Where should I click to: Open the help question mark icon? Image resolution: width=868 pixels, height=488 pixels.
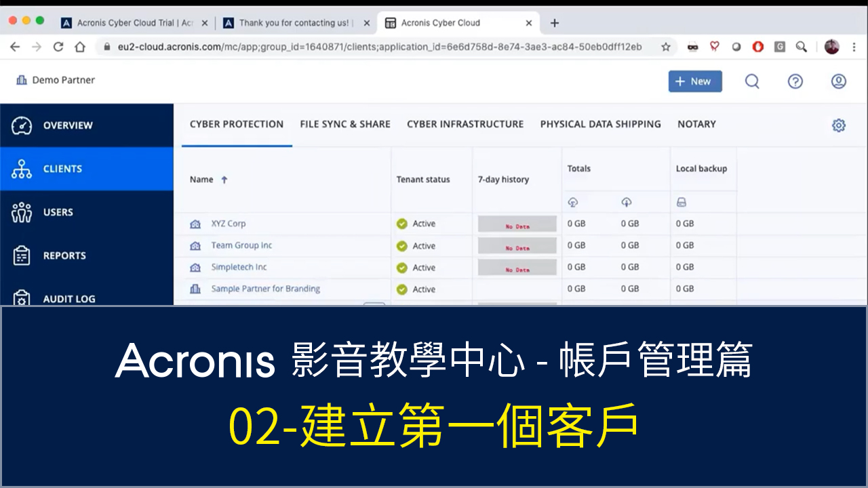click(x=795, y=81)
